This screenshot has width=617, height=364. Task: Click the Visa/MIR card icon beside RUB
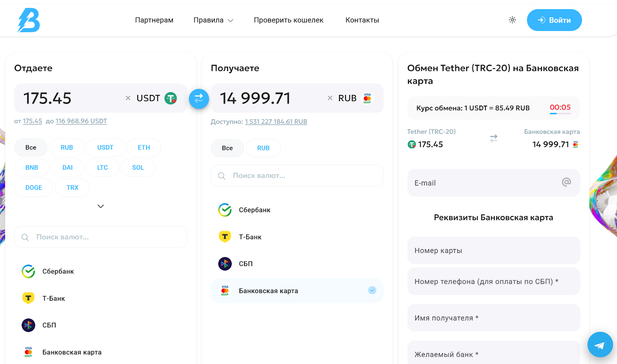[368, 98]
